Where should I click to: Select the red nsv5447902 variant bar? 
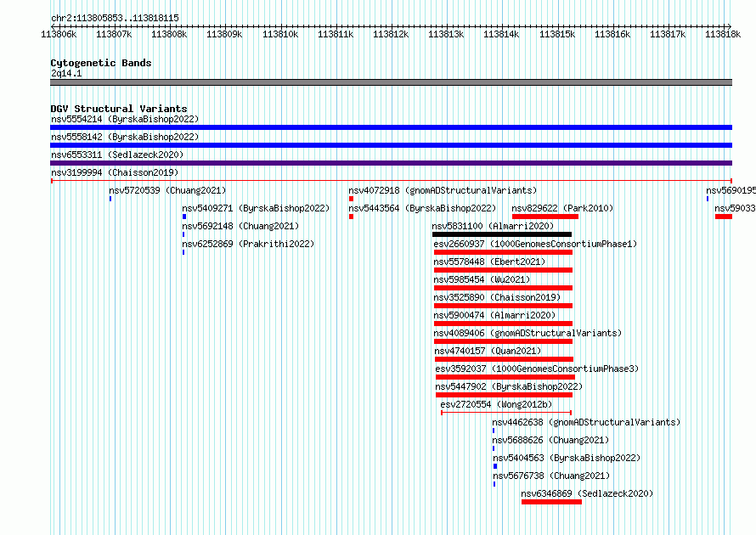505,395
